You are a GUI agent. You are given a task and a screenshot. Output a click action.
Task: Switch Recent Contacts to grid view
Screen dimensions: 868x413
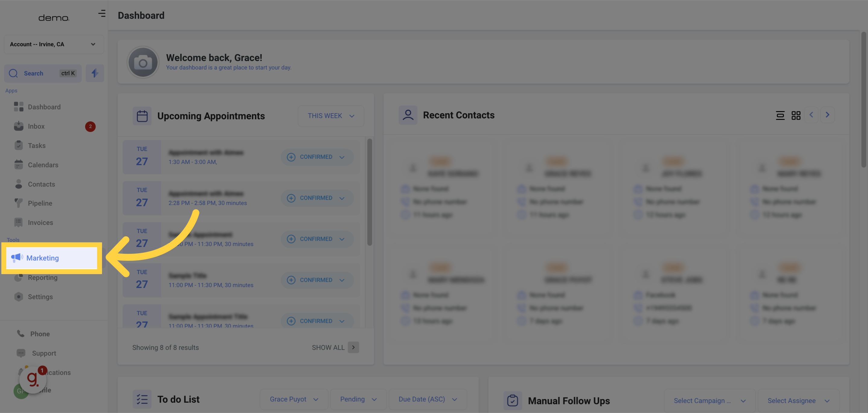pos(796,115)
